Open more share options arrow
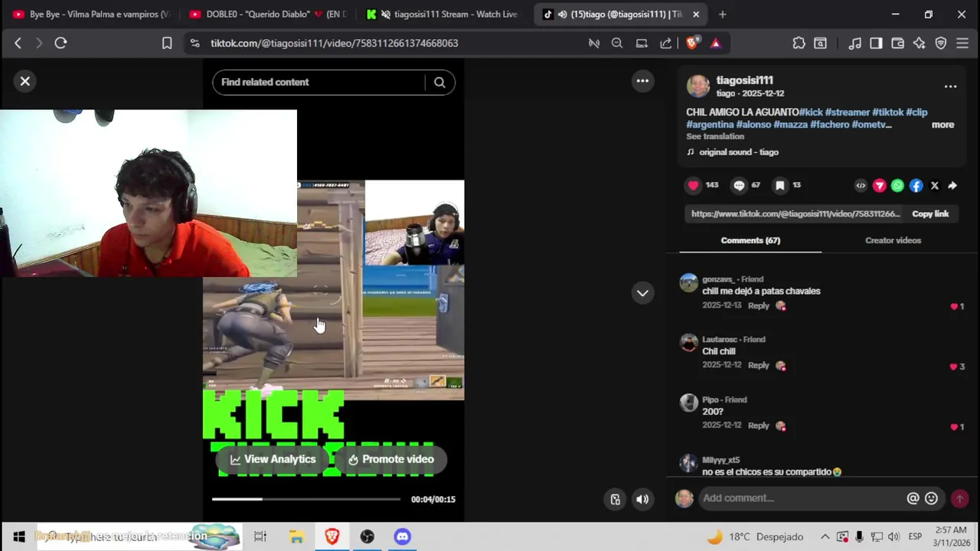The width and height of the screenshot is (980, 551). point(952,185)
